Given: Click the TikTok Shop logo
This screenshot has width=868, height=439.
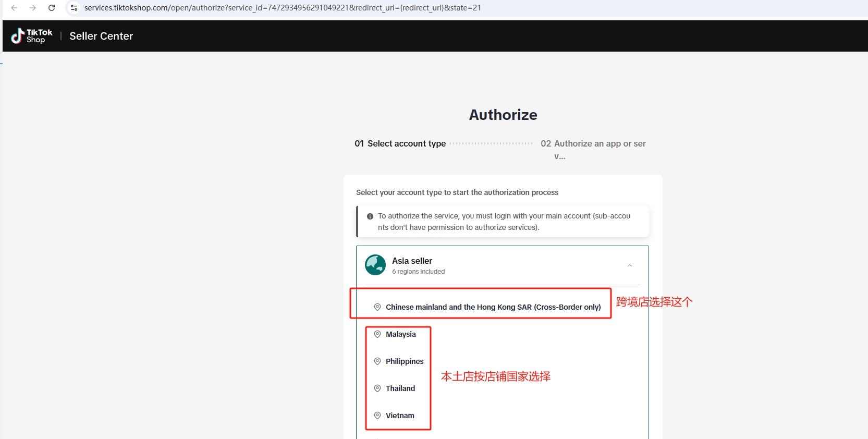Looking at the screenshot, I should tap(32, 36).
